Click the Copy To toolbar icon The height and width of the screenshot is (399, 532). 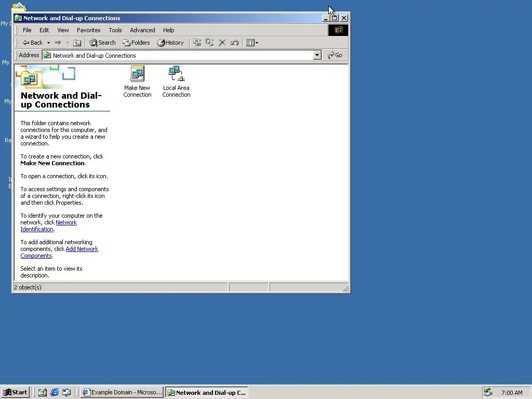click(210, 43)
